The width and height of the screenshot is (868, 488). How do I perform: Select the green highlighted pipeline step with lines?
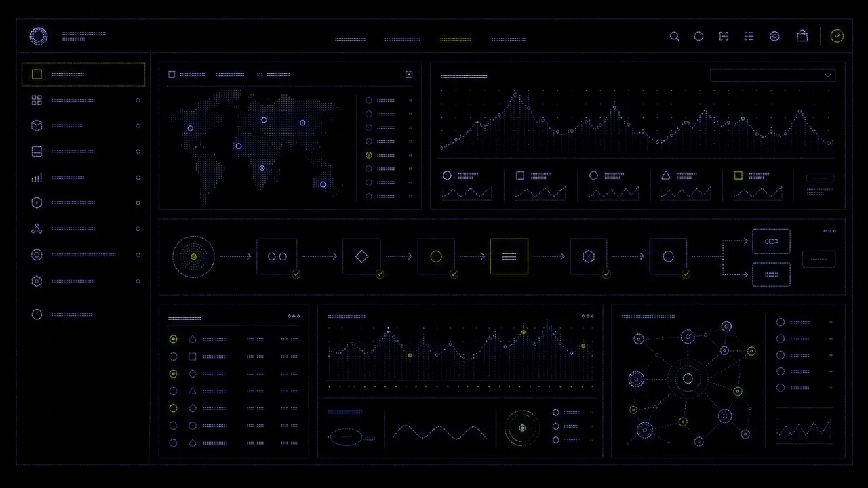pos(509,256)
